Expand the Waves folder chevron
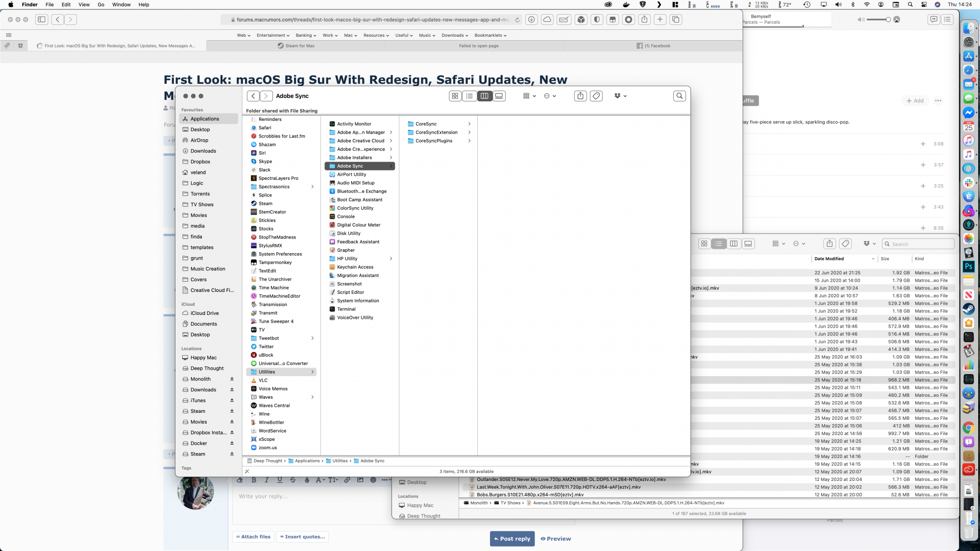Viewport: 980px width, 551px height. pos(313,397)
